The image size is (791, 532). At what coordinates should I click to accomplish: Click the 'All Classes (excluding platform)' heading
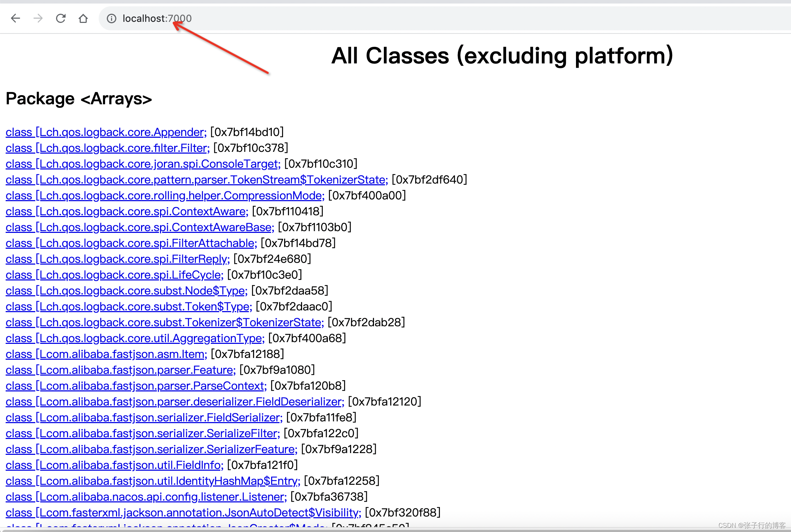click(502, 56)
